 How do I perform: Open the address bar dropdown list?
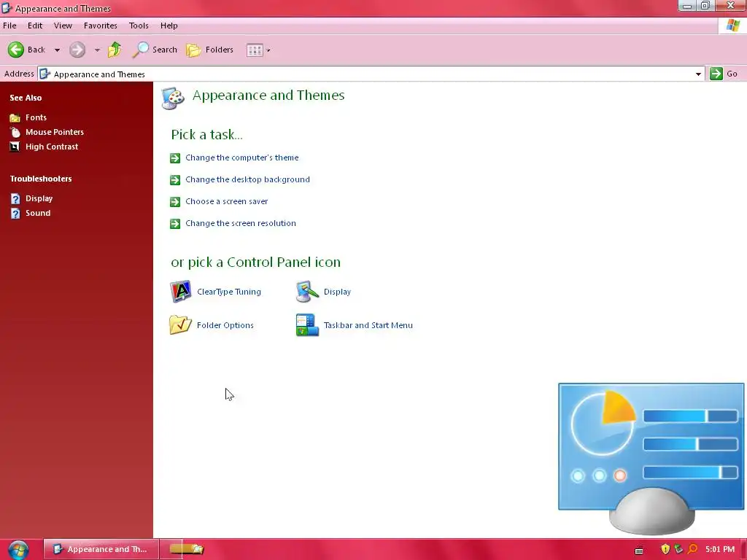698,74
